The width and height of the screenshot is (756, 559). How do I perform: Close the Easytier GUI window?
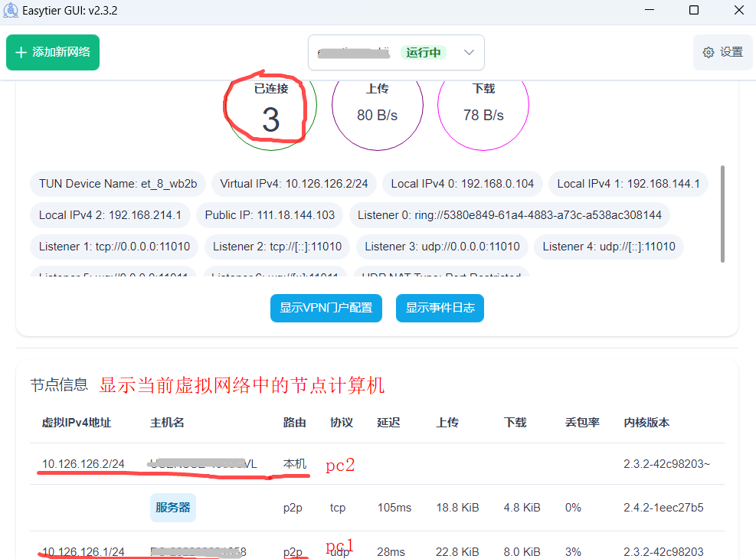[x=738, y=10]
